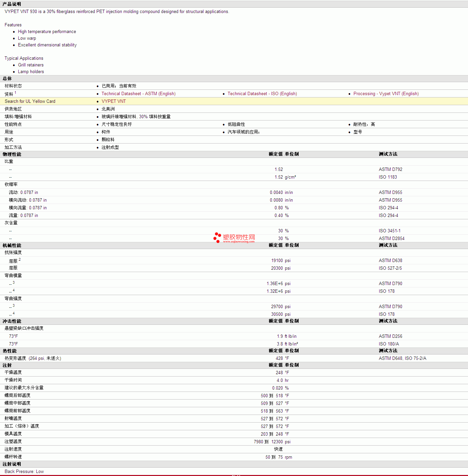Click the 北美洲 region value
Viewport: 468px width, 476px height.
(x=108, y=109)
